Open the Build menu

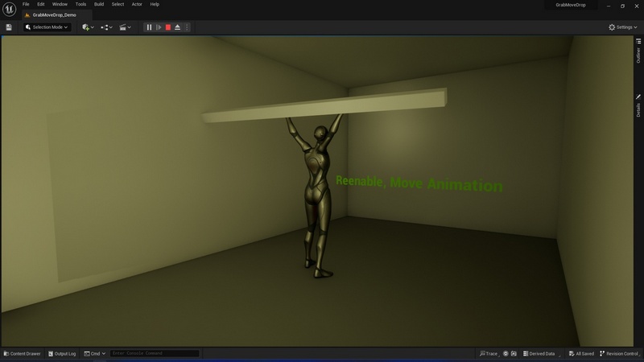[x=99, y=4]
